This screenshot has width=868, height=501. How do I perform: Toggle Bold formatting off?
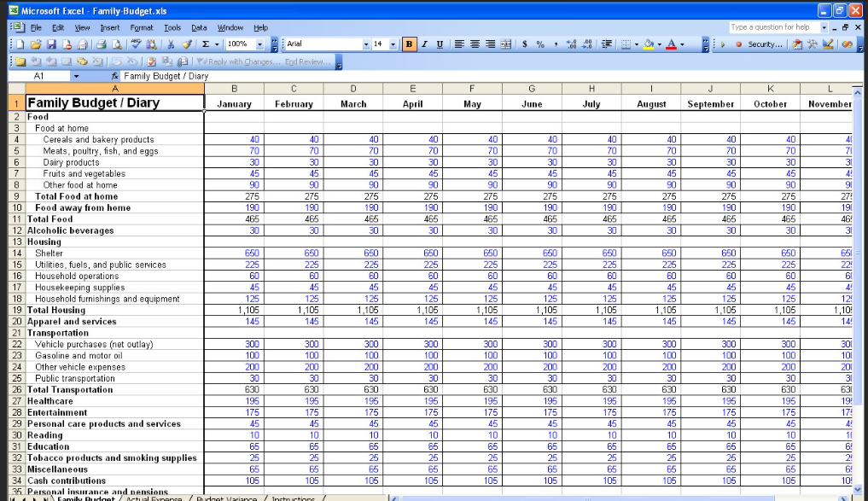pyautogui.click(x=410, y=44)
